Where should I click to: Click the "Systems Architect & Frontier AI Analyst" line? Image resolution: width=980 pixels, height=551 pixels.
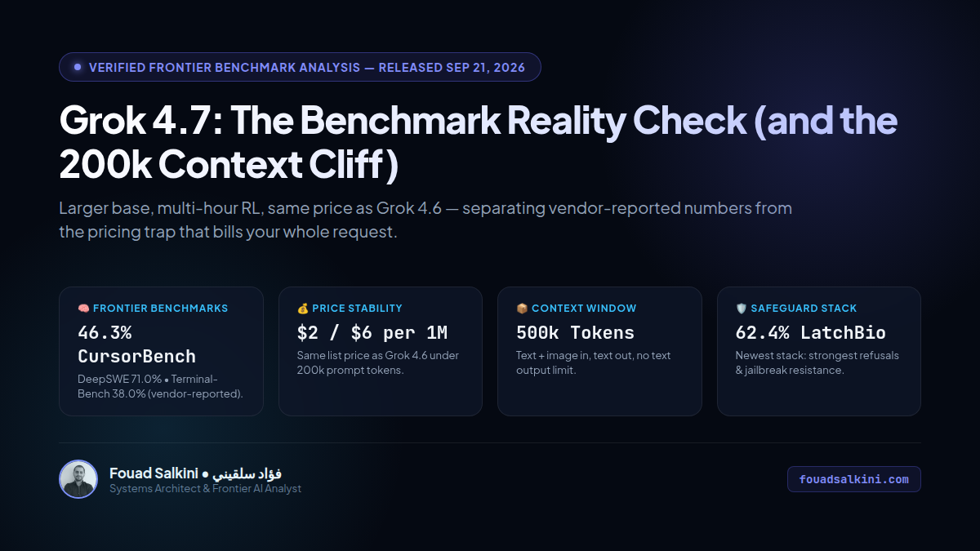[x=205, y=489]
